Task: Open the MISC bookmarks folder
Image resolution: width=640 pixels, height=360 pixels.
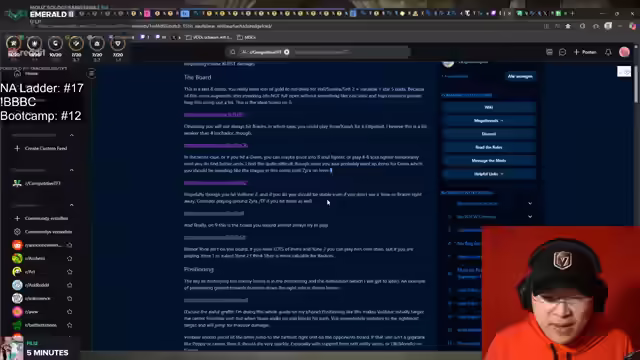Action: (x=247, y=37)
